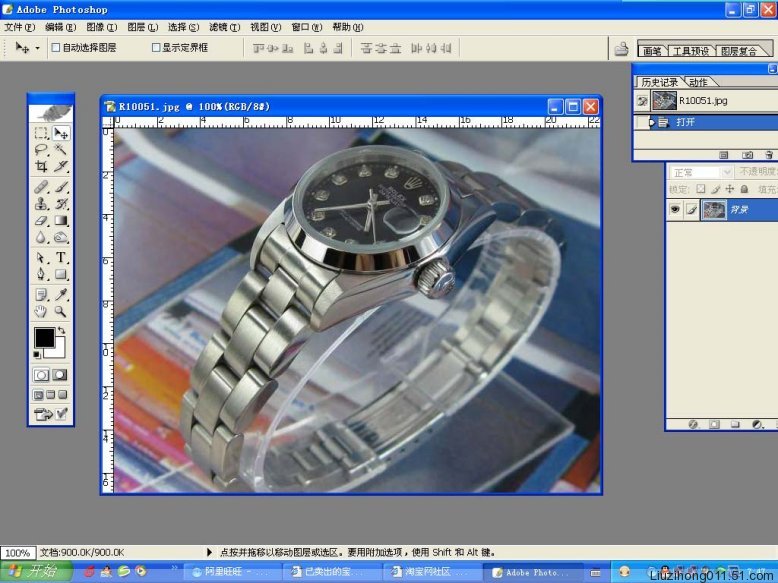Open the 编辑(E) menu

click(61, 27)
